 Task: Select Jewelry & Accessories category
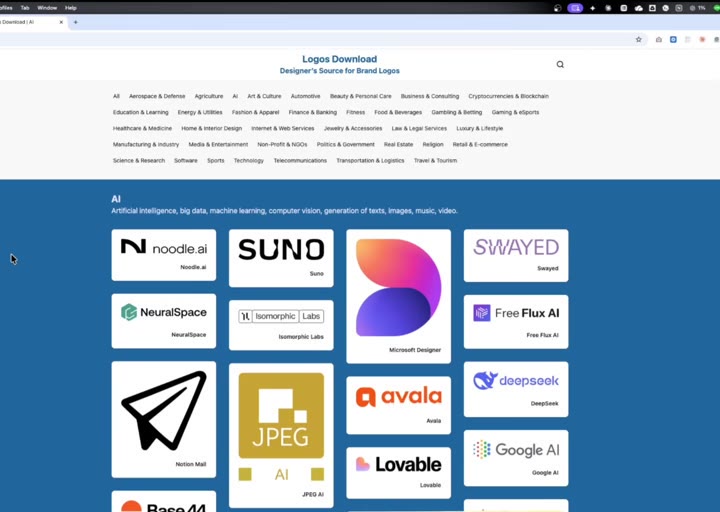353,129
